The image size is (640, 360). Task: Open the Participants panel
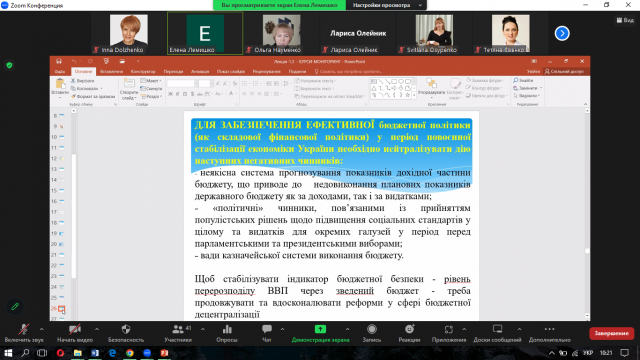(178, 329)
